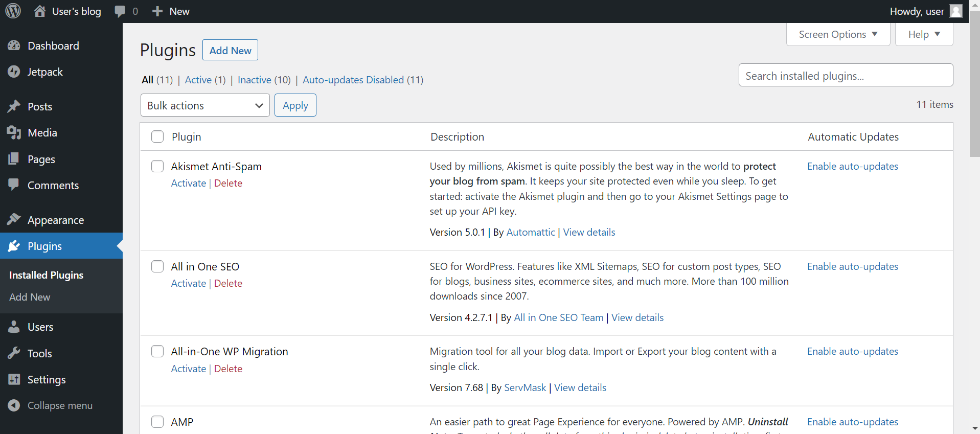Click the home icon beside User's blog
The image size is (980, 434).
[x=40, y=11]
